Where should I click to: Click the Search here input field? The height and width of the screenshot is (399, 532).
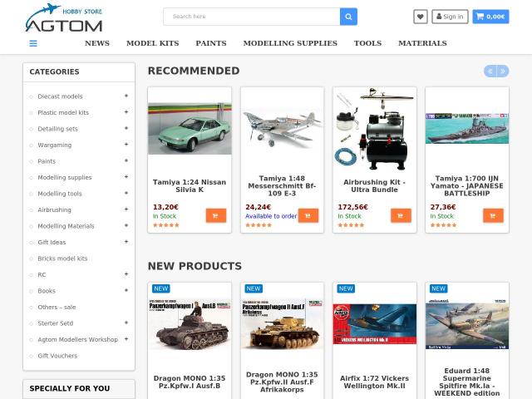pos(251,17)
